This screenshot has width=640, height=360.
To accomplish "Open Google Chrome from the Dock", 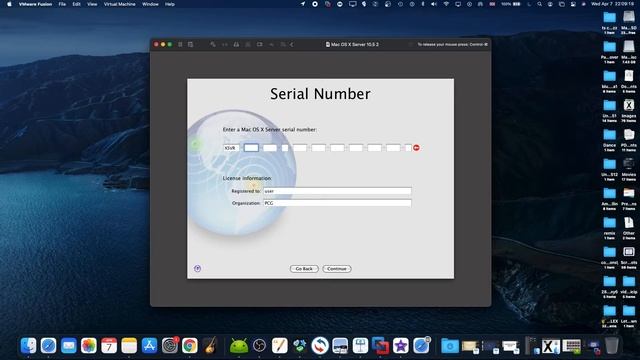I will click(189, 346).
